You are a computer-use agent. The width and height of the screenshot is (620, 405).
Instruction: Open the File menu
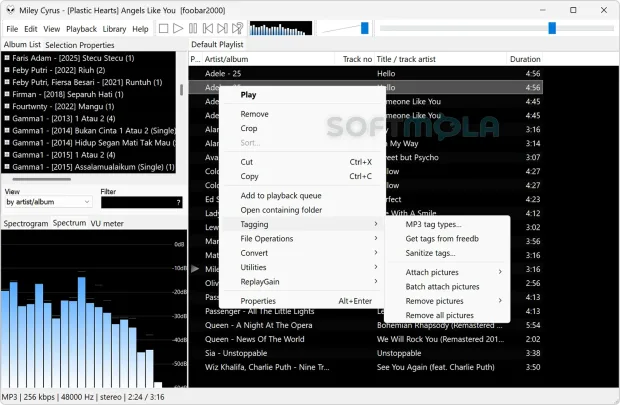click(12, 29)
